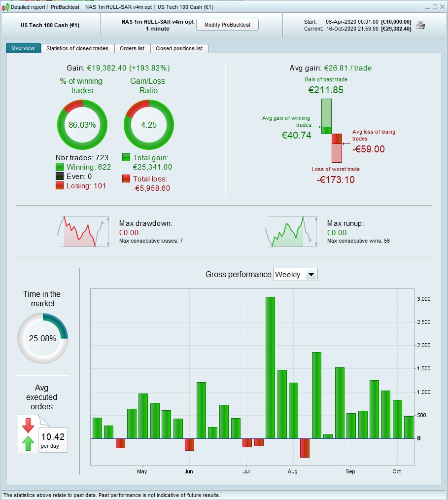
Task: Click the Modify ProBacktest button
Action: [227, 25]
